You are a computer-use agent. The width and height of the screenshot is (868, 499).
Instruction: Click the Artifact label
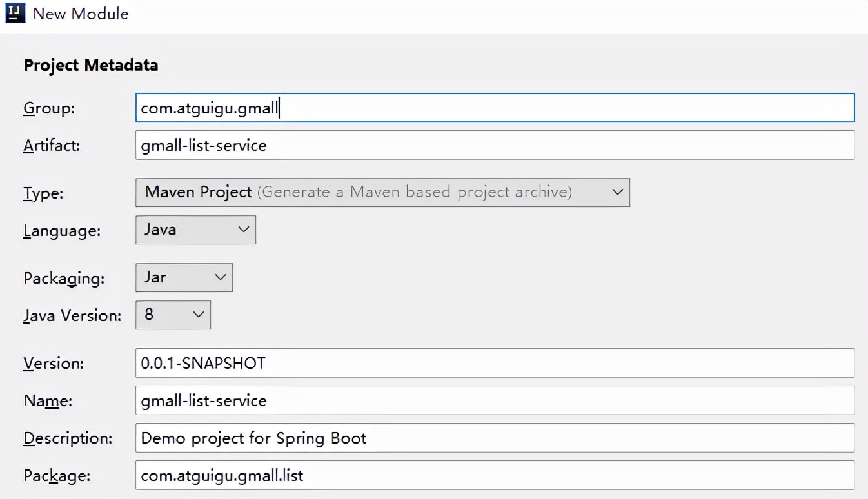(52, 145)
